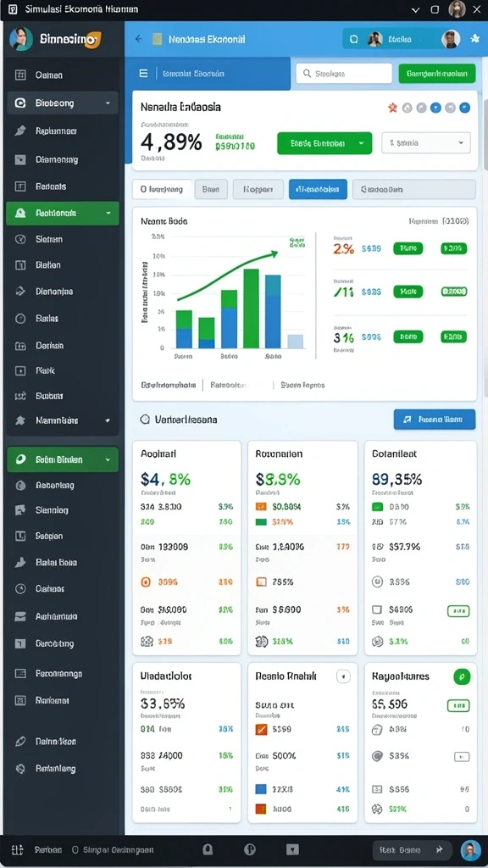Click the grid icon in the bottom bar
This screenshot has width=488, height=868.
click(17, 849)
